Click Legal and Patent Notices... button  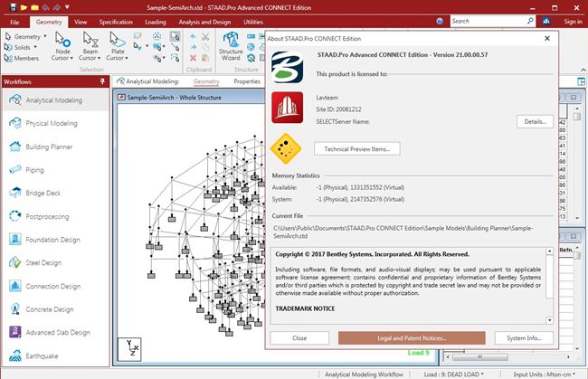tap(412, 338)
